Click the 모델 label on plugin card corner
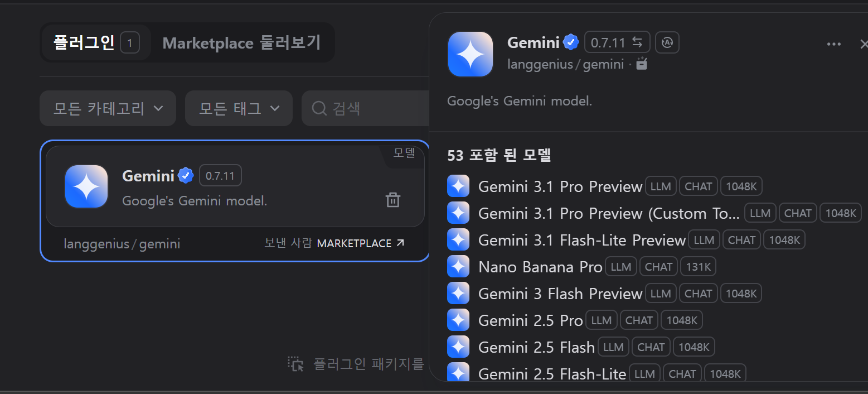The width and height of the screenshot is (868, 394). (404, 153)
